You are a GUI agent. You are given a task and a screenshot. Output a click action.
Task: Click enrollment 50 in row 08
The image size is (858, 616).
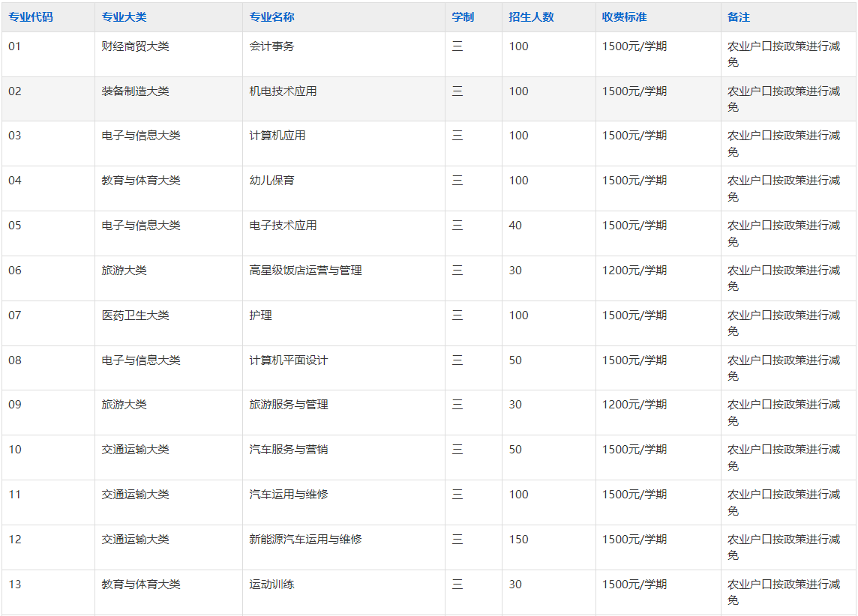coord(515,360)
